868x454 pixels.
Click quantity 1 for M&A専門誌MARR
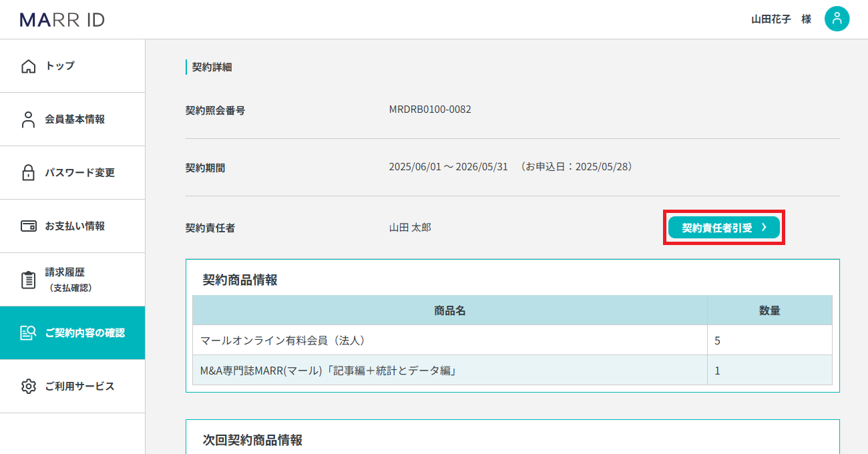[718, 371]
